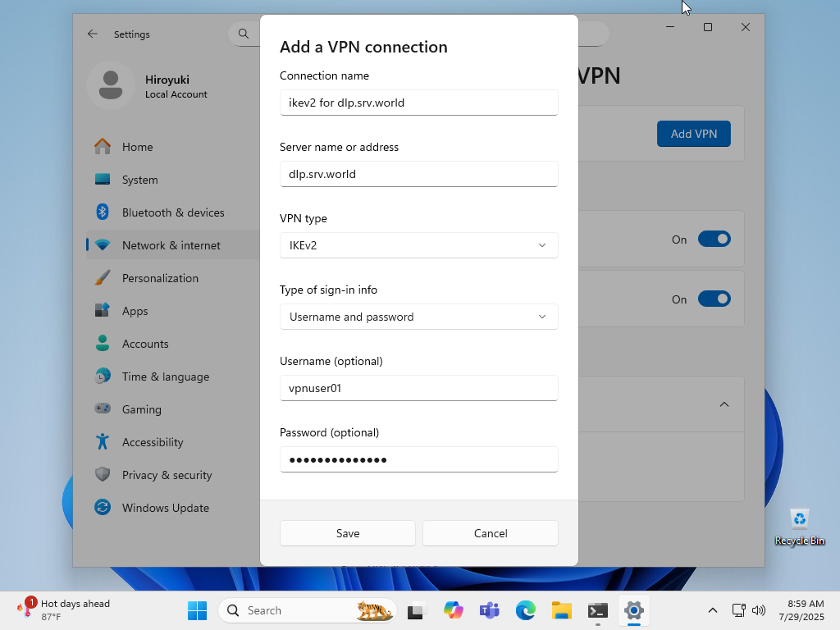The width and height of the screenshot is (840, 630).
Task: Launch Microsoft Edge from the taskbar
Action: 526,610
